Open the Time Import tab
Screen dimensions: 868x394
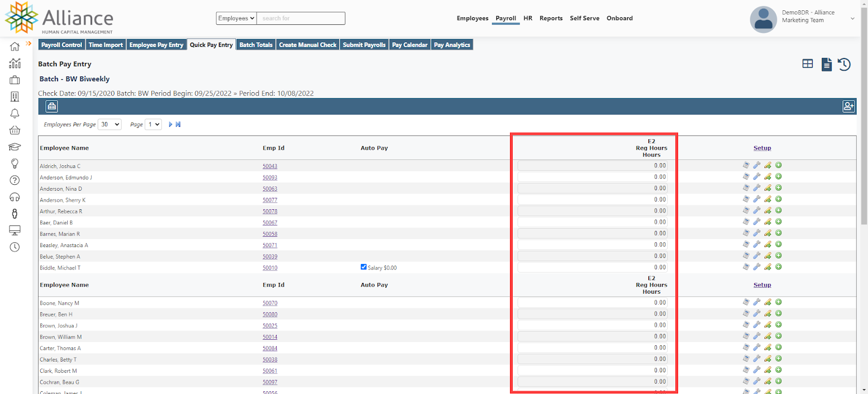(x=106, y=45)
